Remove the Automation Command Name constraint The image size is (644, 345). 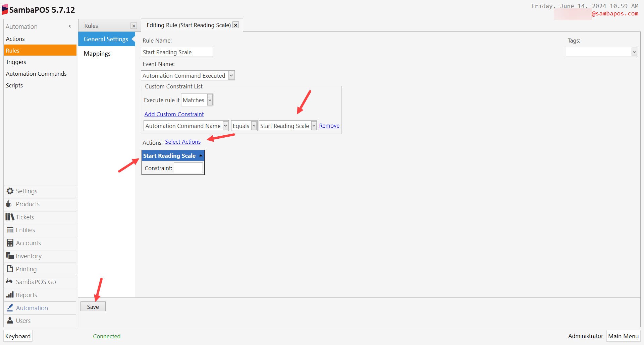point(329,126)
